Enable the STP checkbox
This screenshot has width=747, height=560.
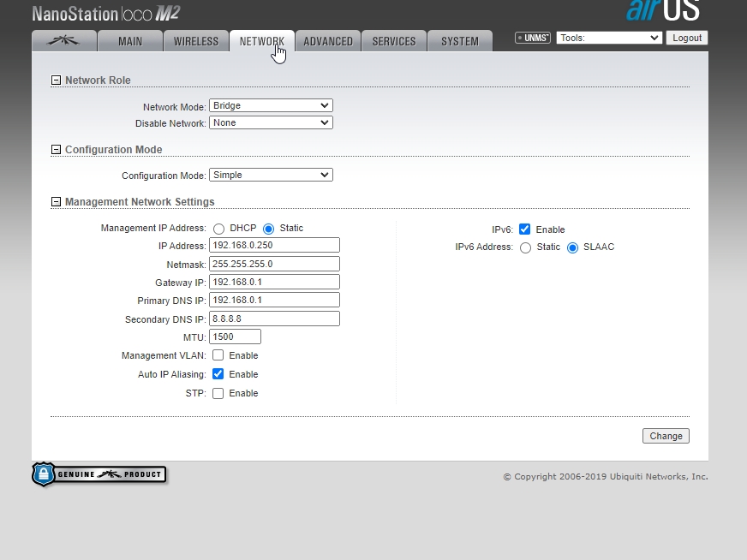click(218, 393)
